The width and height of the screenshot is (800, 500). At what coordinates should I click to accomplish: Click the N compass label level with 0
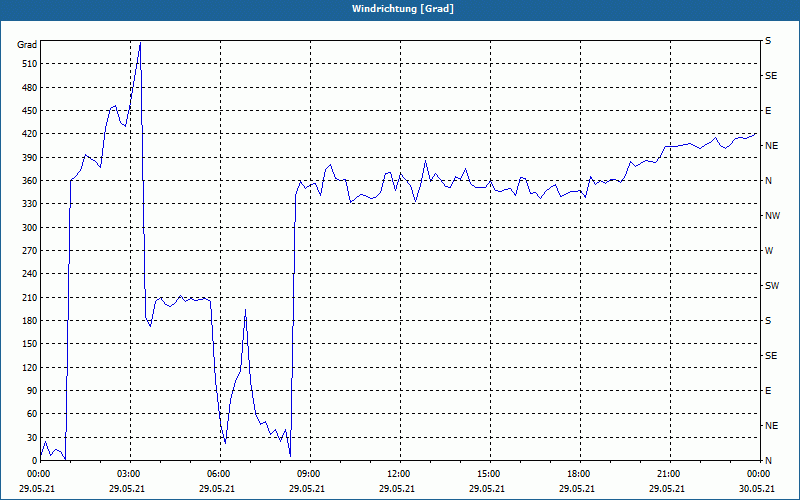[x=768, y=461]
